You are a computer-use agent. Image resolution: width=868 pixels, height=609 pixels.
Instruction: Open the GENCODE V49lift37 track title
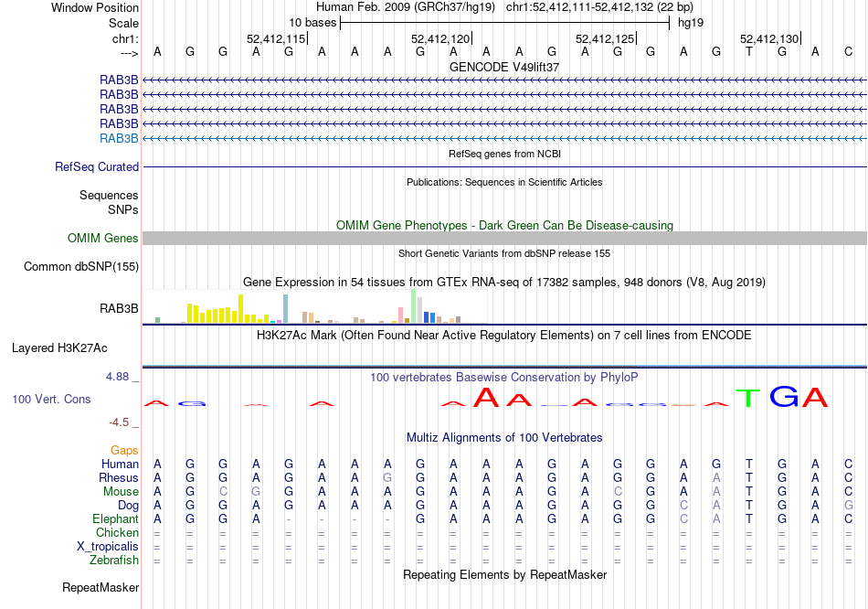coord(504,67)
